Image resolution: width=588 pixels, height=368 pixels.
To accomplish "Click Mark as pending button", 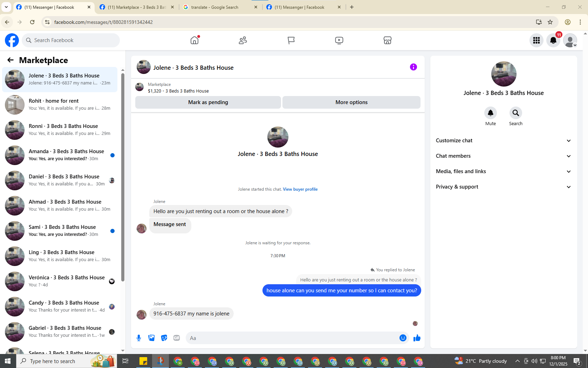I will point(208,102).
